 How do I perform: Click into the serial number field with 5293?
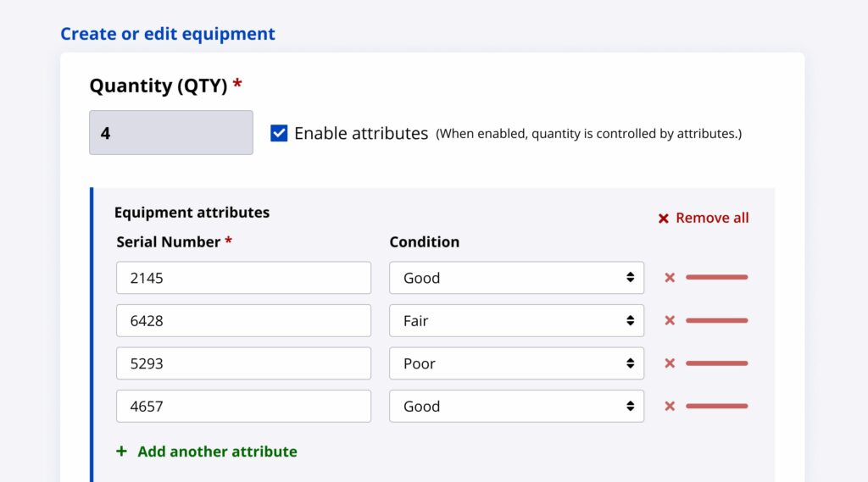(x=243, y=363)
